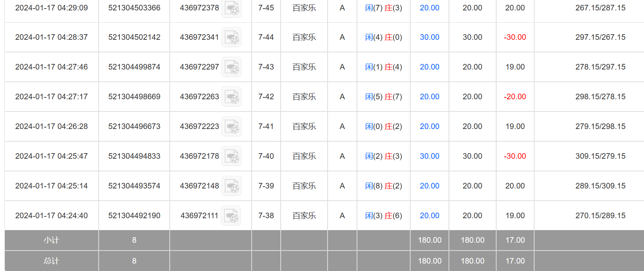Open video replay icon for round 436972178
The image size is (644, 271).
[x=232, y=156]
